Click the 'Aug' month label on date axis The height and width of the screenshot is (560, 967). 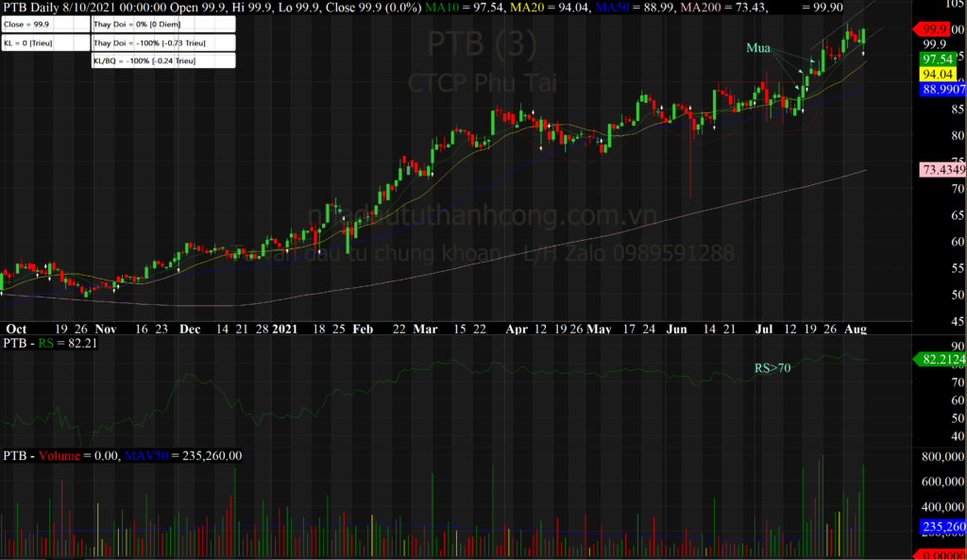coord(855,330)
